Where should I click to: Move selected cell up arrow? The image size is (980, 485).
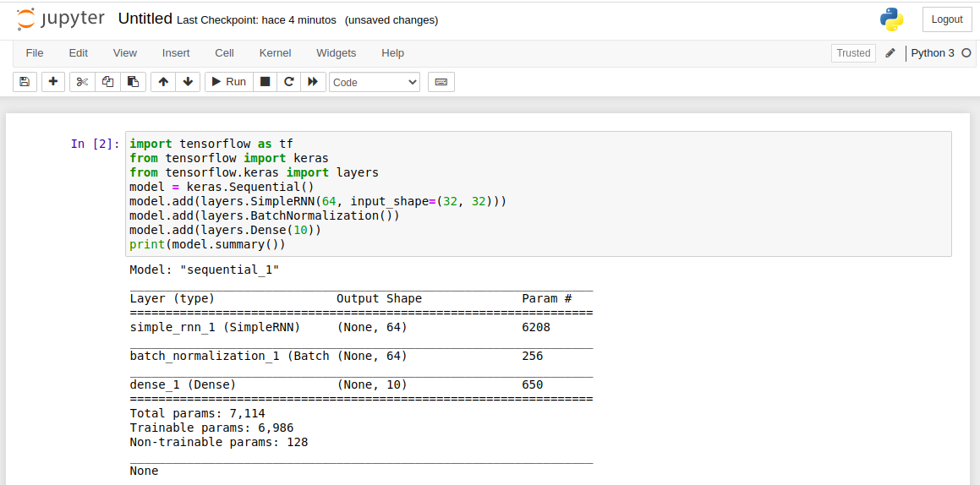[163, 82]
